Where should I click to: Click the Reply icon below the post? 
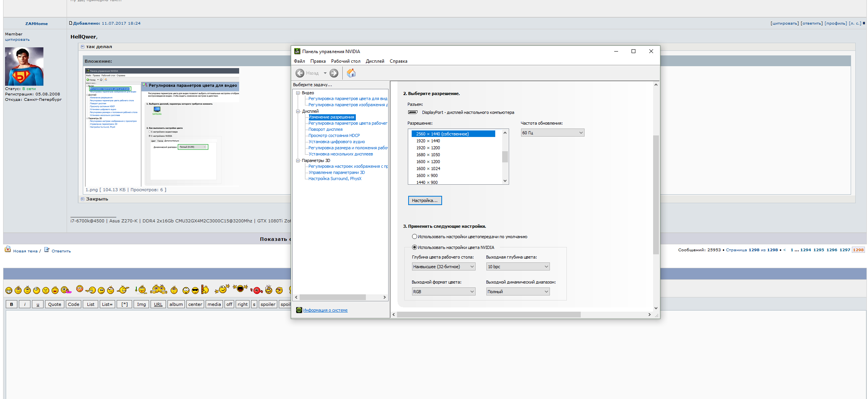(x=47, y=250)
